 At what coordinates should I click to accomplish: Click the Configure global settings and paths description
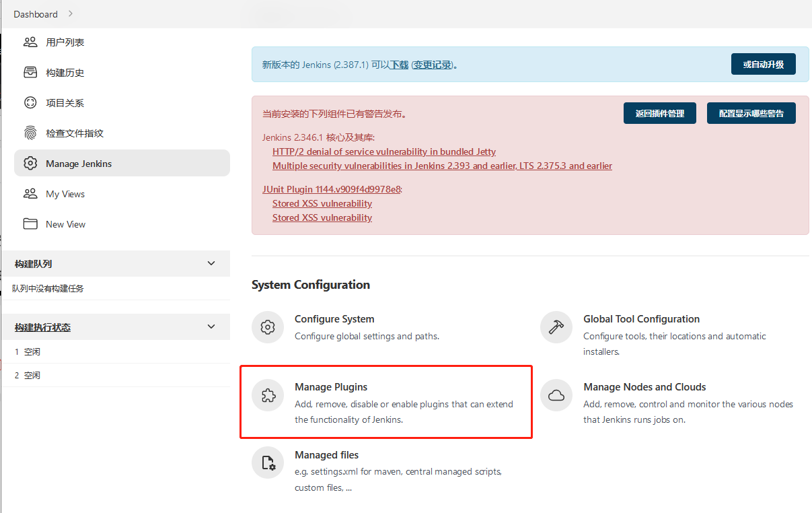pyautogui.click(x=367, y=336)
